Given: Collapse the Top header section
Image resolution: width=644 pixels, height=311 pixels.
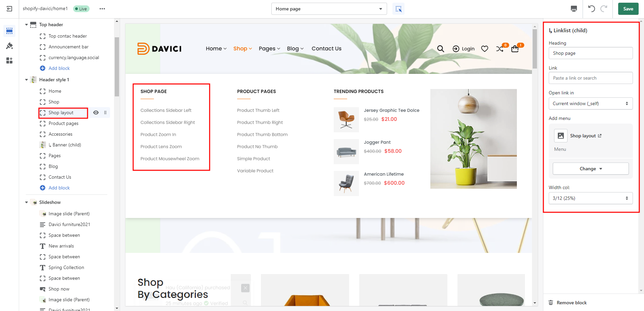Looking at the screenshot, I should tap(26, 25).
